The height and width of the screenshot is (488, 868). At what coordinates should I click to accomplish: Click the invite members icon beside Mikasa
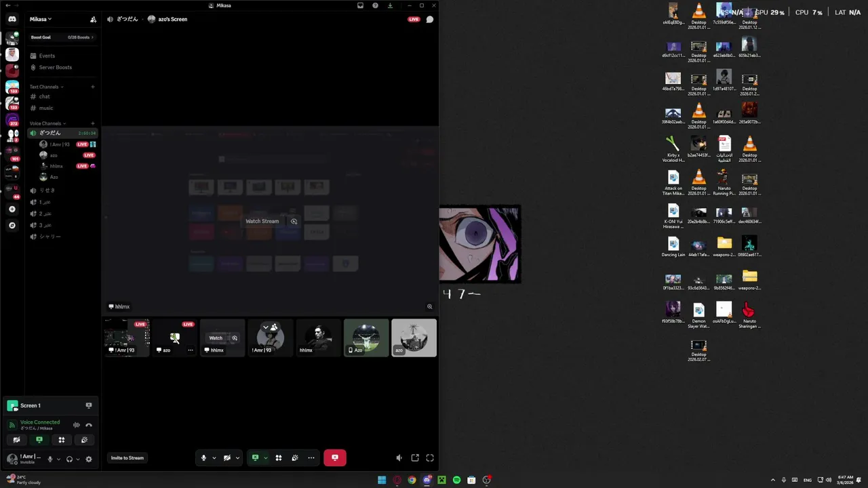(93, 19)
